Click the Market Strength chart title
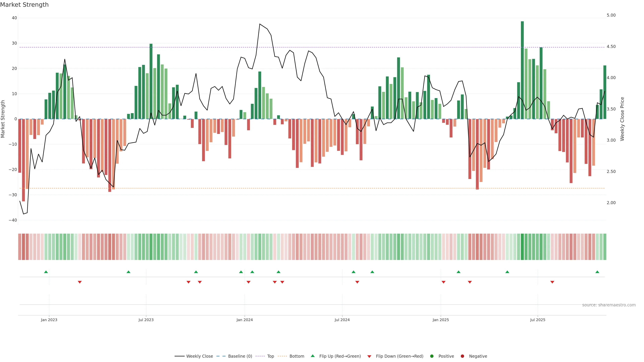The image size is (644, 362). pyautogui.click(x=24, y=5)
